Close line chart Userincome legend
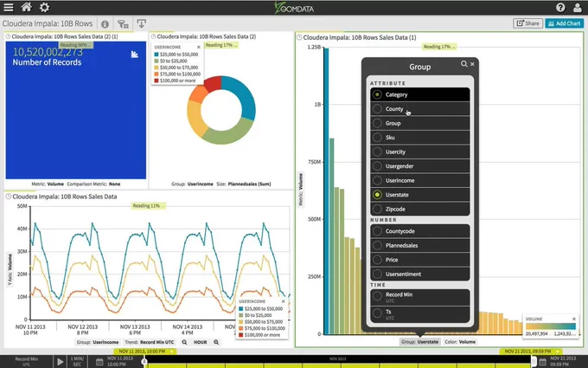 pos(283,301)
